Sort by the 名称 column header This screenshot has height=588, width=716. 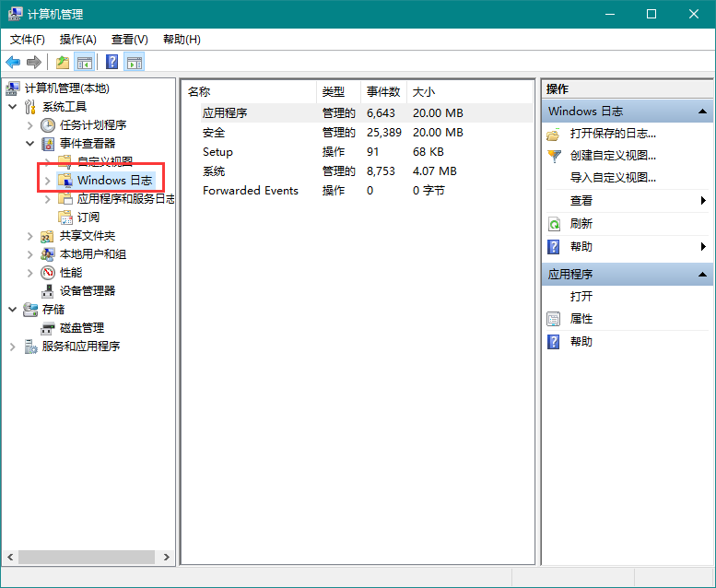pos(250,92)
